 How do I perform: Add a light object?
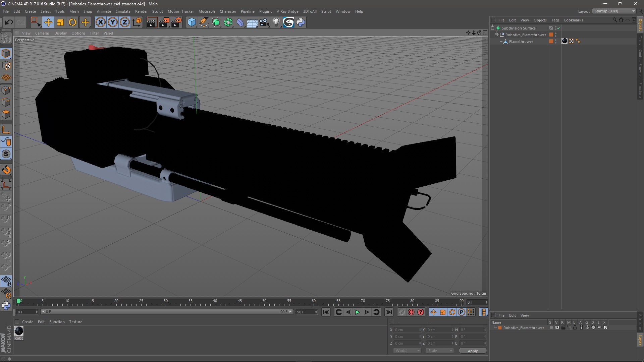pyautogui.click(x=276, y=22)
